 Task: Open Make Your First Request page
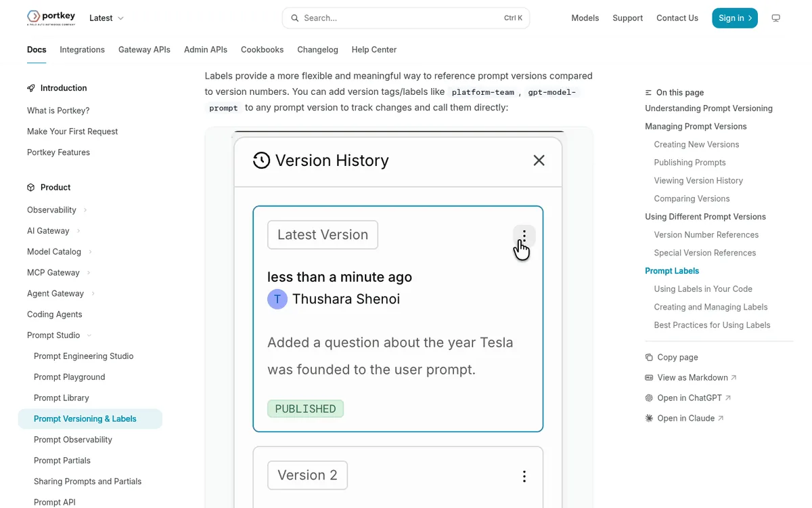tap(72, 131)
